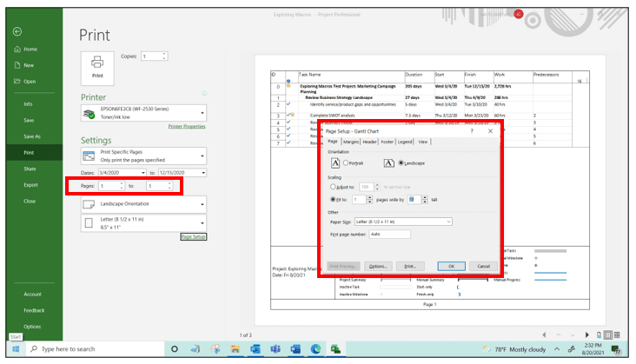Open Microsoft Edge from the taskbar

[315, 349]
